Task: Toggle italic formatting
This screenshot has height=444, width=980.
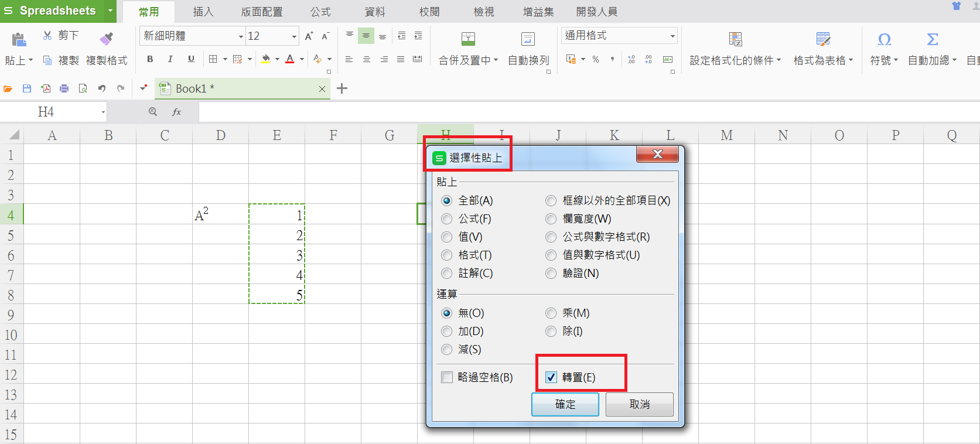Action: tap(170, 59)
